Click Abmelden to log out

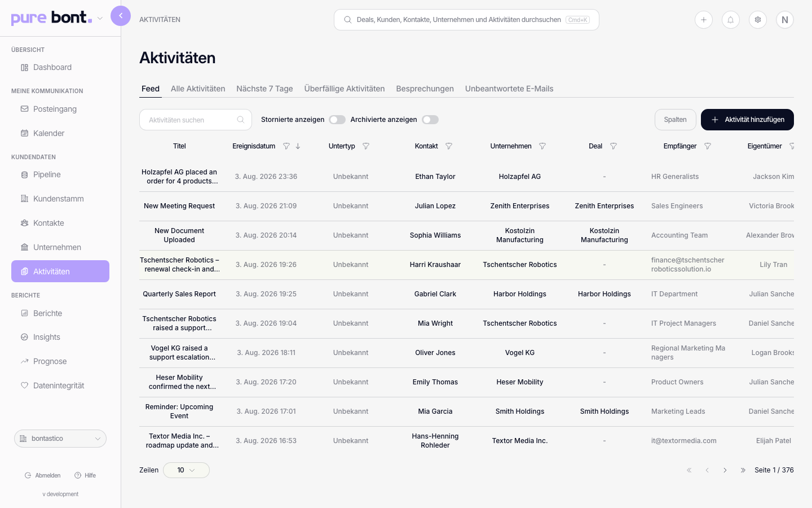43,475
